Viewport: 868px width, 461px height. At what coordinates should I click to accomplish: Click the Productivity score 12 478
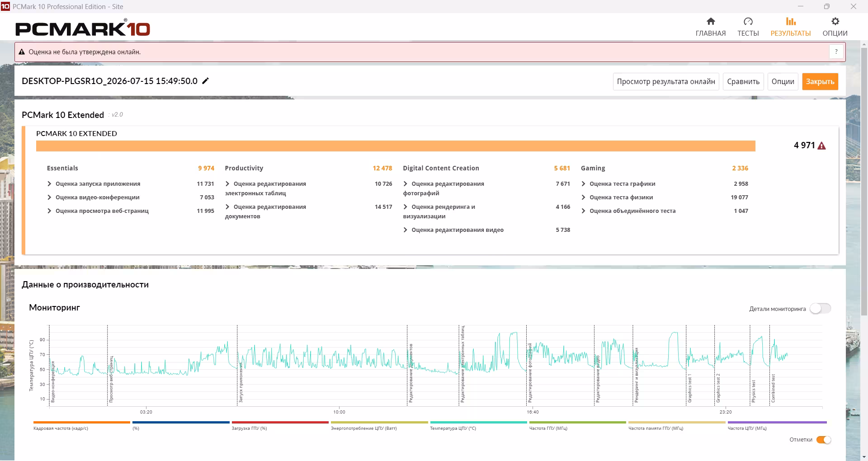pyautogui.click(x=382, y=168)
